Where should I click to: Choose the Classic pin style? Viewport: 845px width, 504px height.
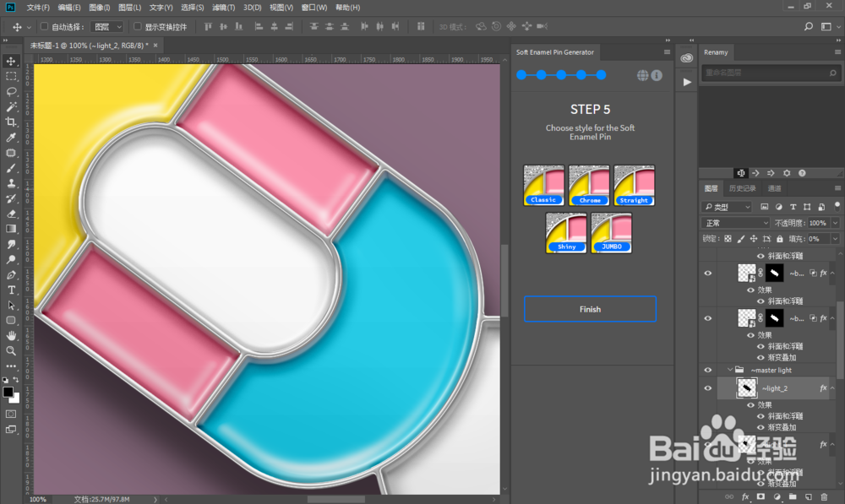coord(543,185)
